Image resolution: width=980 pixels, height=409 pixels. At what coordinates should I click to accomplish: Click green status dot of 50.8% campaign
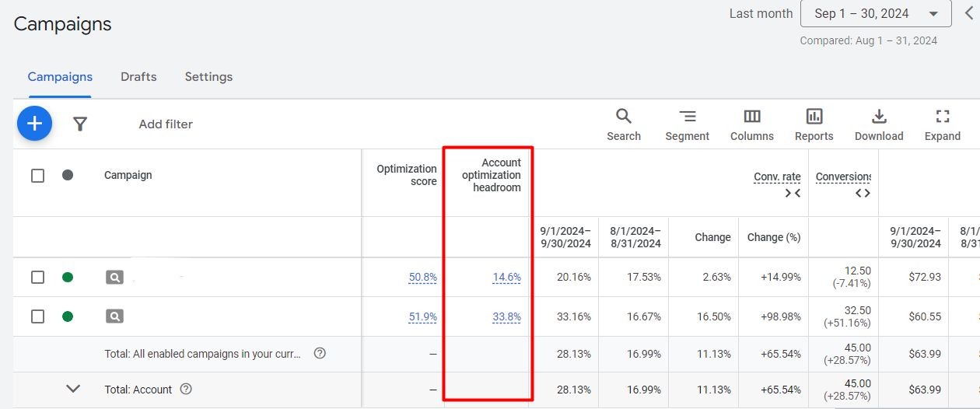[68, 277]
